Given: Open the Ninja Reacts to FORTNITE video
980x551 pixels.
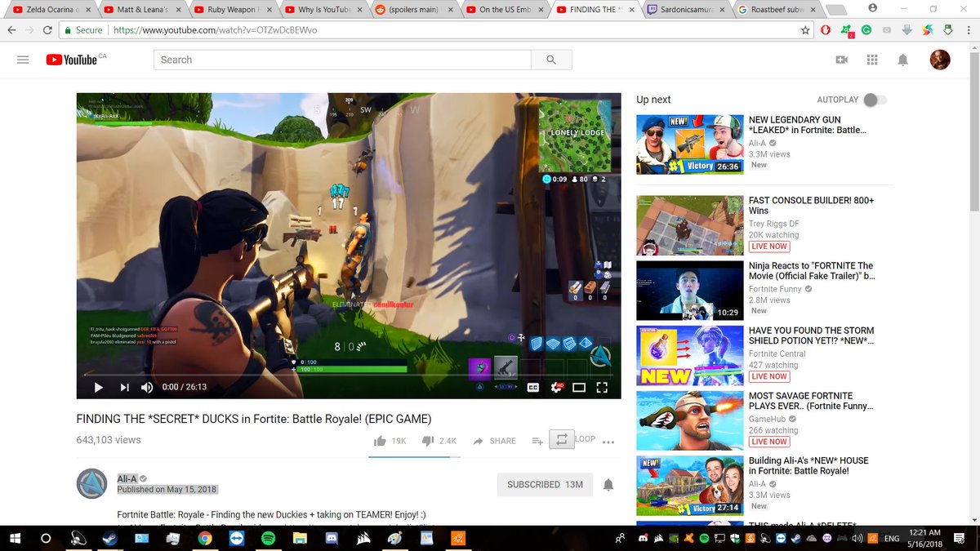Looking at the screenshot, I should 811,270.
